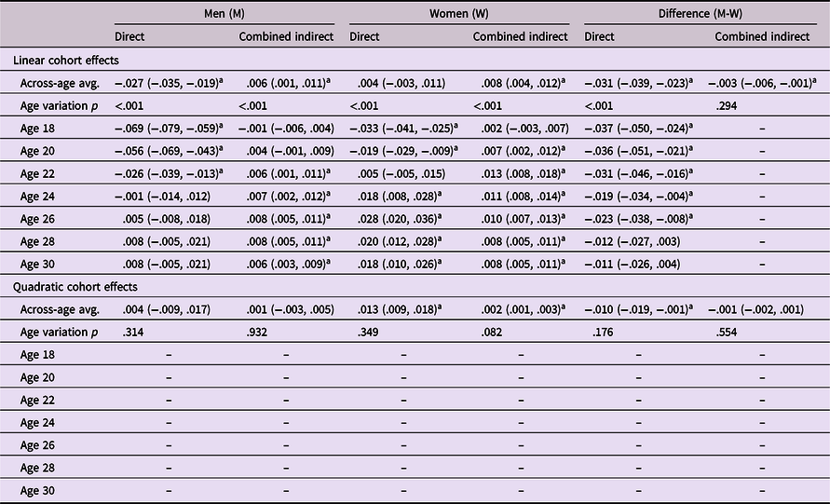Screen dimensions: 830x504
Task: Select the .932 age variation p-value cell
Action: [253, 332]
